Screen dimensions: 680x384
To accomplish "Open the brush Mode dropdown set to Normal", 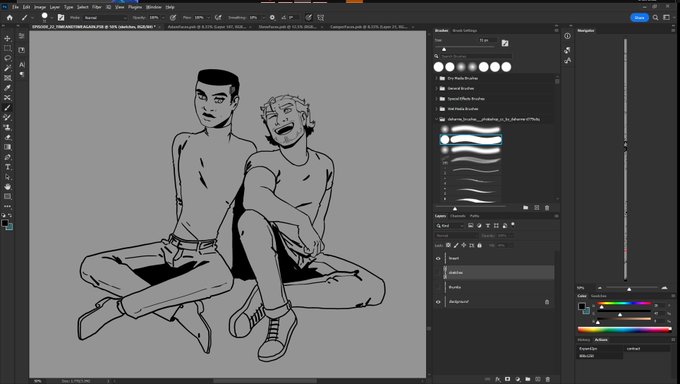I will 105,18.
